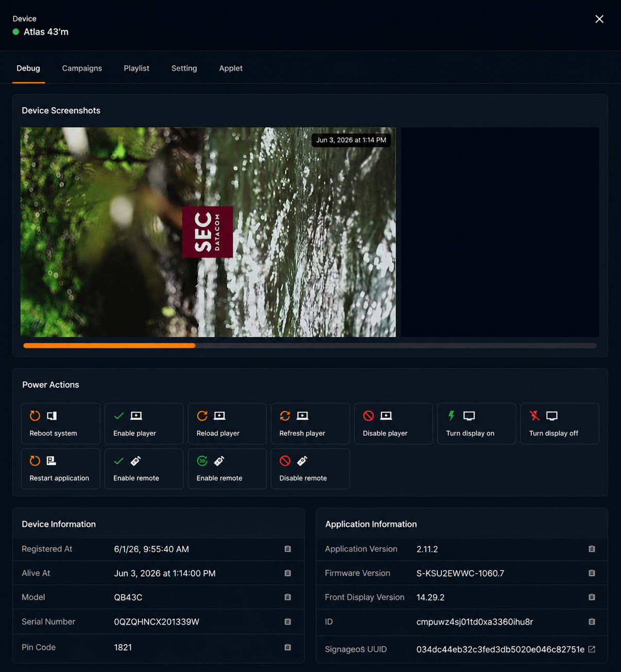This screenshot has height=672, width=621.
Task: Copy the Firmware Version value
Action: click(x=592, y=573)
